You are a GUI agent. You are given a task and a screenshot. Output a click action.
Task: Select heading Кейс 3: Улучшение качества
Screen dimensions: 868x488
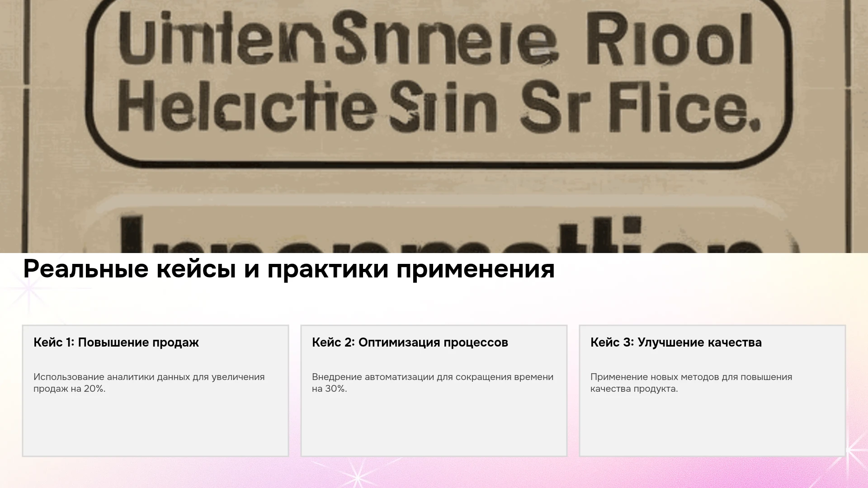point(676,343)
